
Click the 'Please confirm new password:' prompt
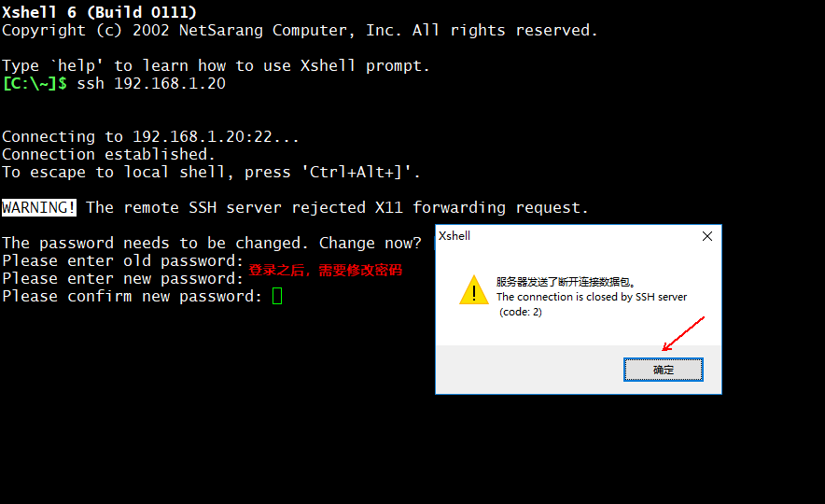tap(132, 296)
